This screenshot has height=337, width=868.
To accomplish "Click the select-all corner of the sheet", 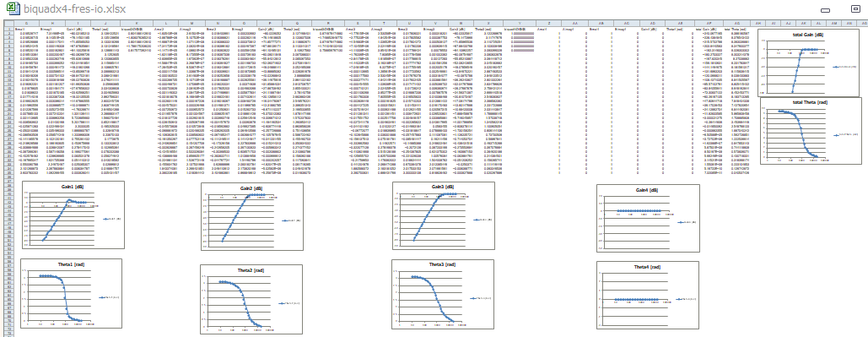I will coord(8,23).
